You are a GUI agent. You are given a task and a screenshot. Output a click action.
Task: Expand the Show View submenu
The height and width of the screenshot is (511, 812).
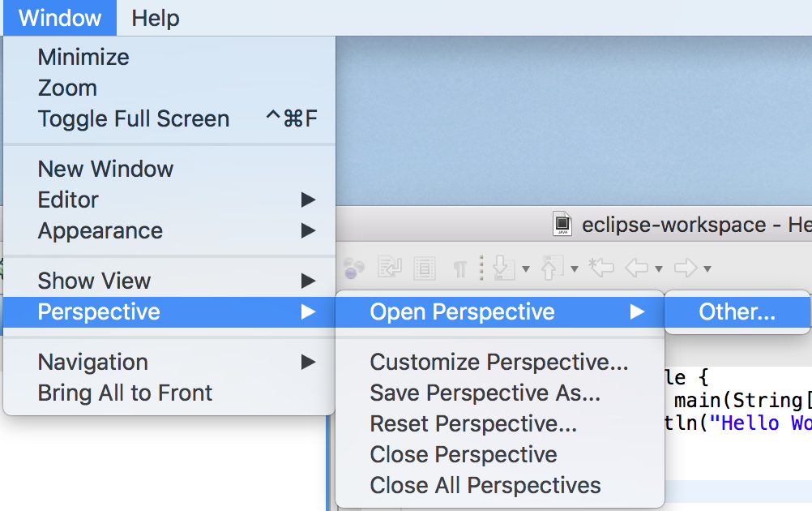[x=169, y=281]
